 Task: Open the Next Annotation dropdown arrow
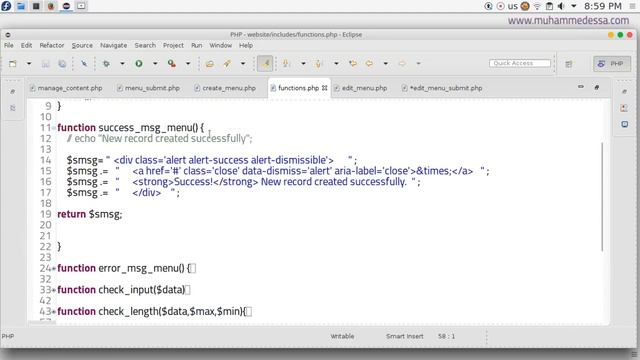[303, 64]
